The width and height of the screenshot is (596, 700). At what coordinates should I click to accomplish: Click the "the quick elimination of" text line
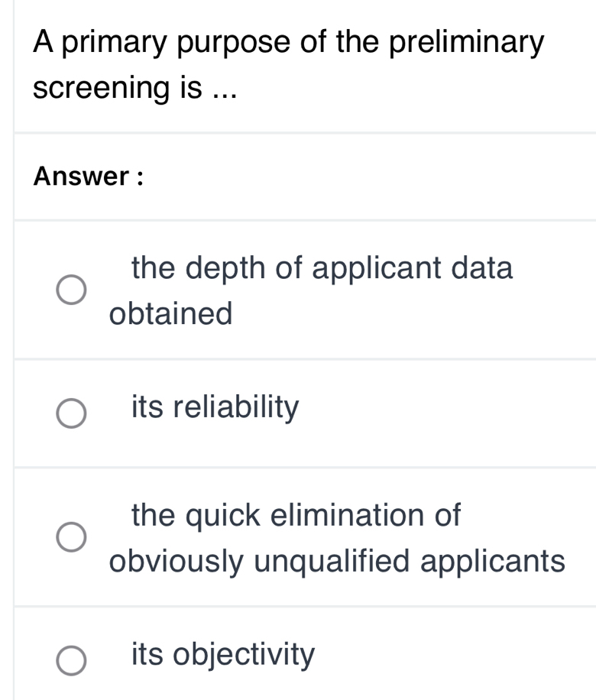(296, 515)
